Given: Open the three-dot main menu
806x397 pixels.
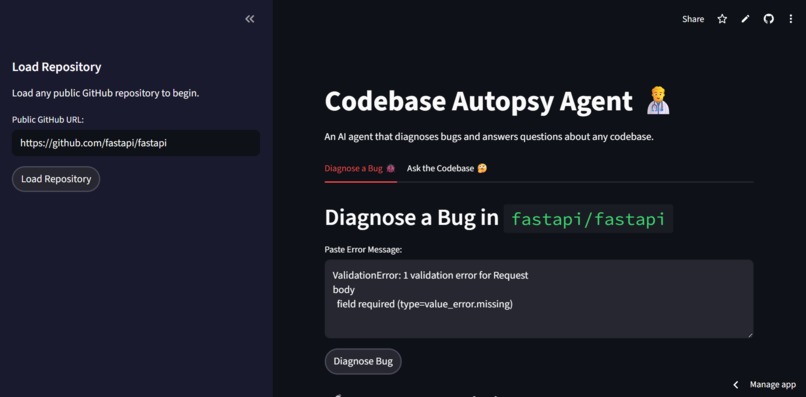Looking at the screenshot, I should tap(791, 19).
